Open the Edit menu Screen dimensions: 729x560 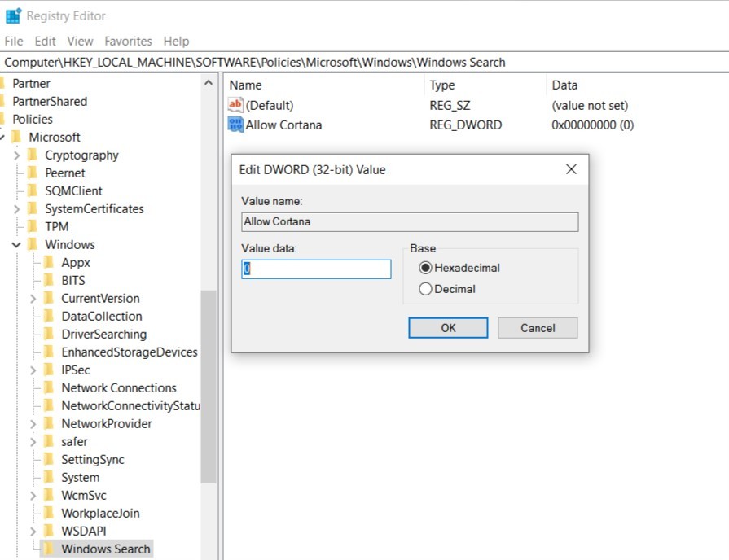(45, 41)
